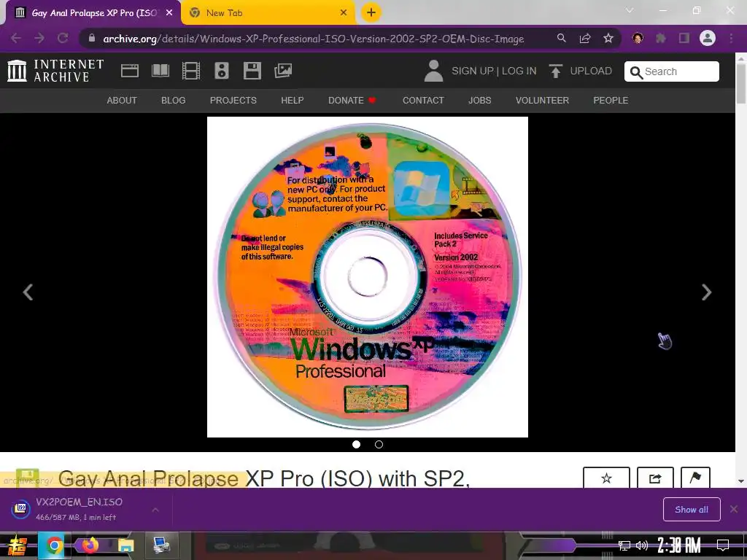The width and height of the screenshot is (747, 560).
Task: Click the user avatar silhouette icon
Action: coord(433,71)
